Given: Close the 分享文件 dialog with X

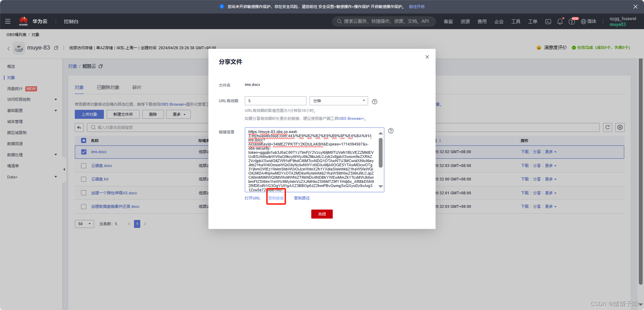Looking at the screenshot, I should click(427, 57).
